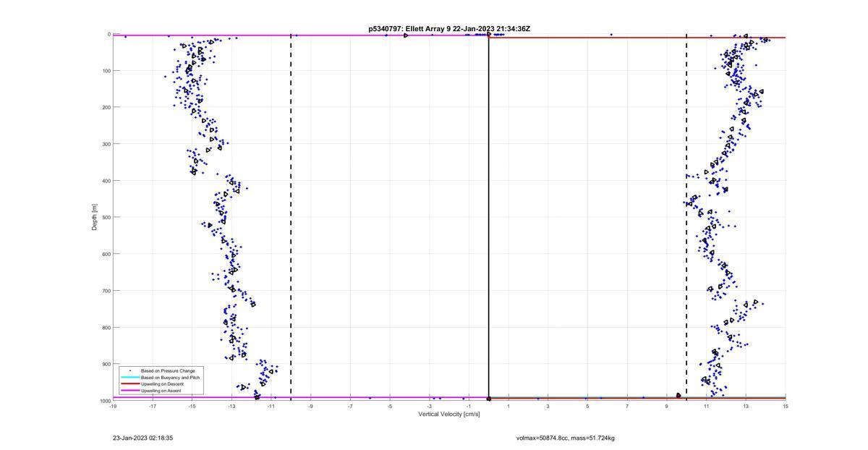868x450 pixels.
Task: Click the positive velocity tick label '15'
Action: coord(786,406)
